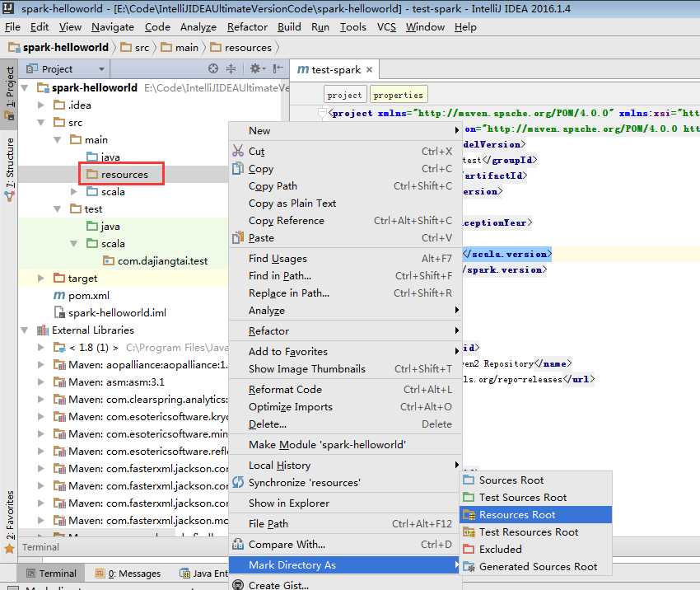Open the 0: Messages tool window
This screenshot has width=700, height=590.
[128, 573]
